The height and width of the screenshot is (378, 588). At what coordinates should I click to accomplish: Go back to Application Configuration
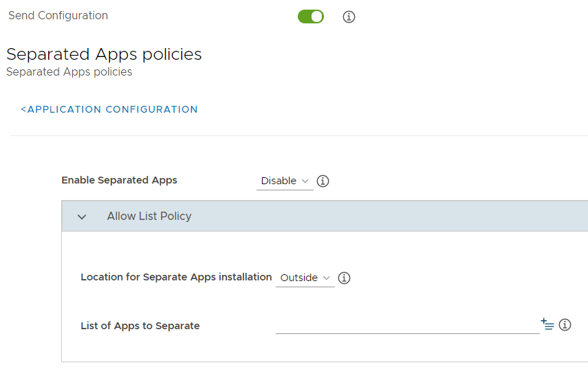(109, 109)
